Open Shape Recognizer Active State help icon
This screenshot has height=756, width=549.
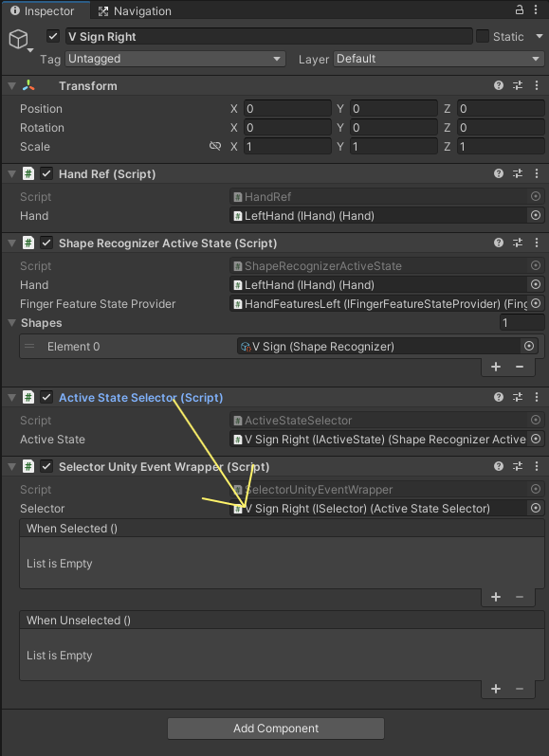tap(499, 243)
